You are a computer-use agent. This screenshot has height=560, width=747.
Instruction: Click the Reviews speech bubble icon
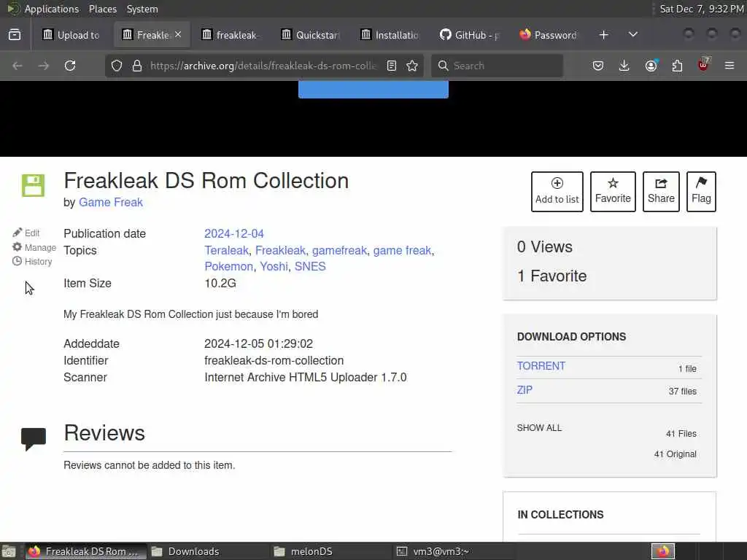[x=34, y=438]
